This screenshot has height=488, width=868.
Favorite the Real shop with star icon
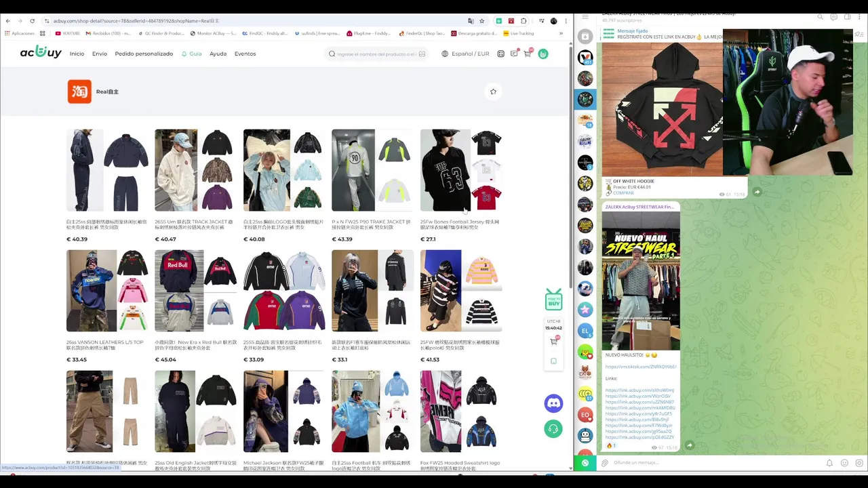[x=493, y=91]
